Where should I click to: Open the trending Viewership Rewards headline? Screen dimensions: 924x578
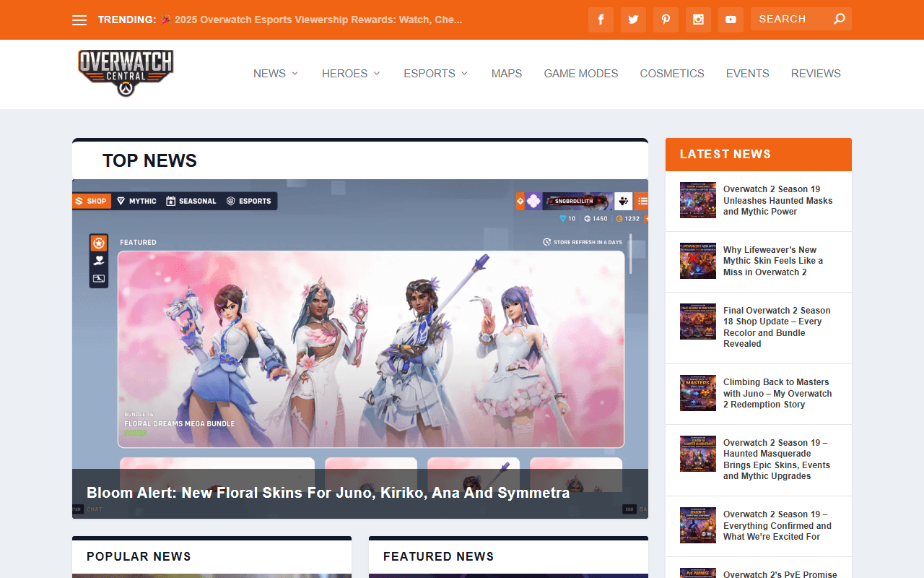click(x=311, y=20)
